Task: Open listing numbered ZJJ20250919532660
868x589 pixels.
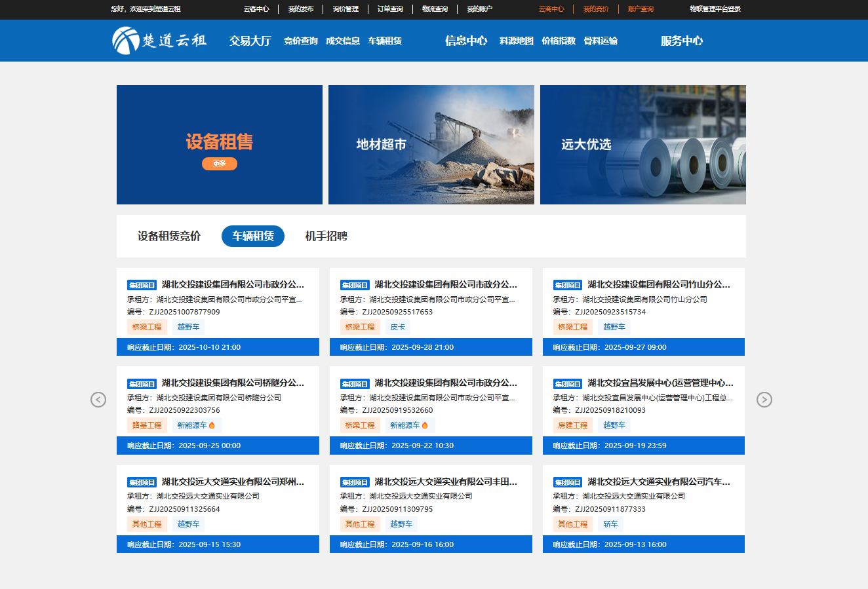Action: click(x=431, y=410)
